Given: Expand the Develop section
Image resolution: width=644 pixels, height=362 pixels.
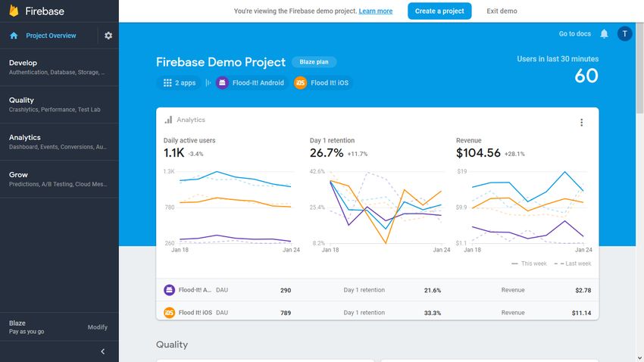Looking at the screenshot, I should (59, 67).
